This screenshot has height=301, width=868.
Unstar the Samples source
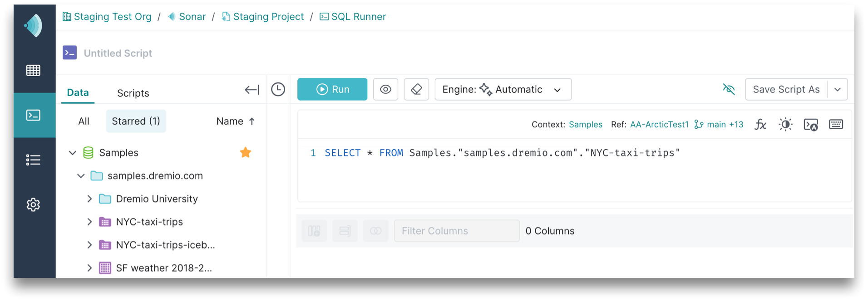pyautogui.click(x=246, y=152)
